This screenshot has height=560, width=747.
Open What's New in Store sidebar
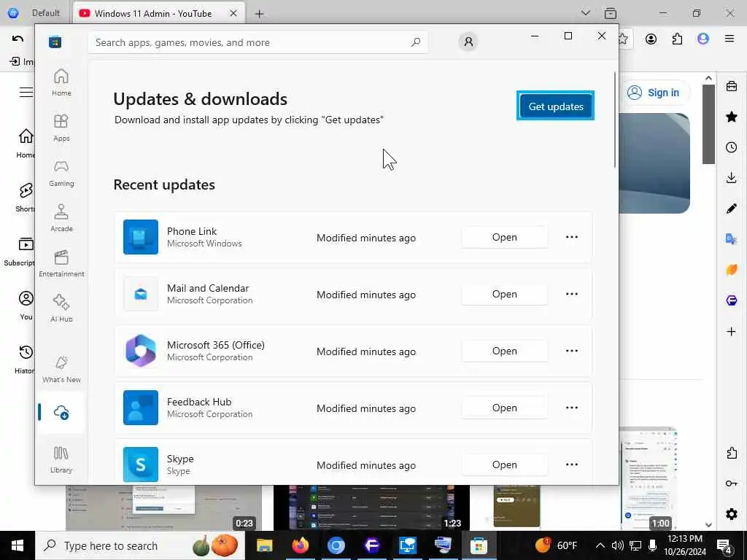61,369
